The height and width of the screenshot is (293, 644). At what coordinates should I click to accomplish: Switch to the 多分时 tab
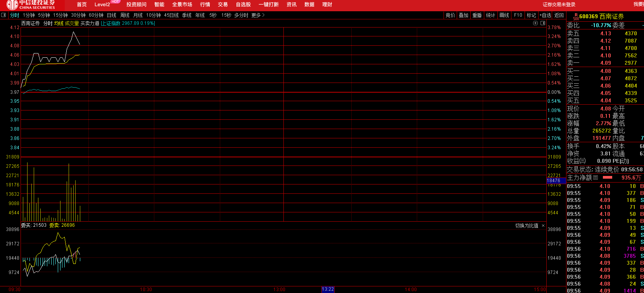(x=241, y=15)
